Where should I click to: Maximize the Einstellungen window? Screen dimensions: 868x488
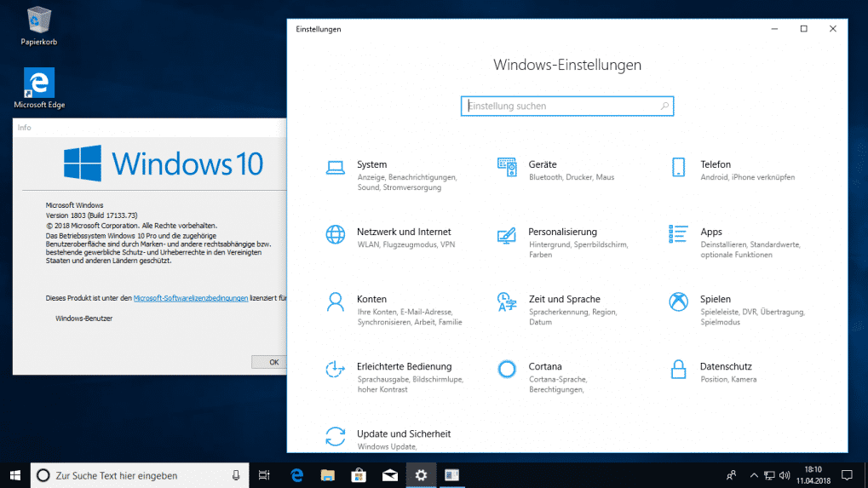coord(804,29)
